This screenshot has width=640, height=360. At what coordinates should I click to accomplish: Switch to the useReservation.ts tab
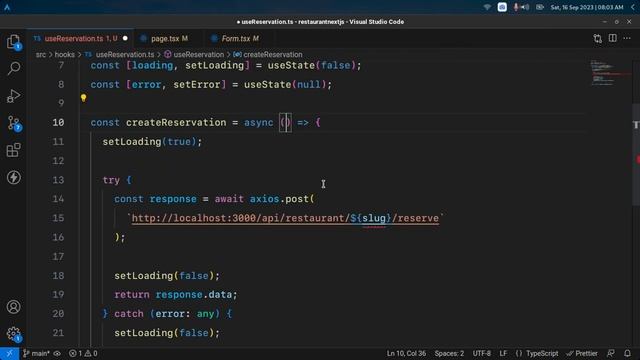pos(81,39)
